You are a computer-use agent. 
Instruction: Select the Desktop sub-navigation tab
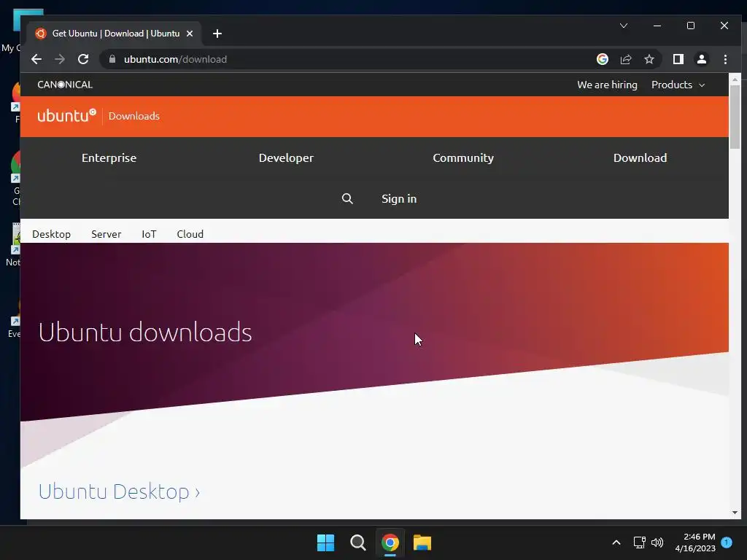[x=52, y=234]
